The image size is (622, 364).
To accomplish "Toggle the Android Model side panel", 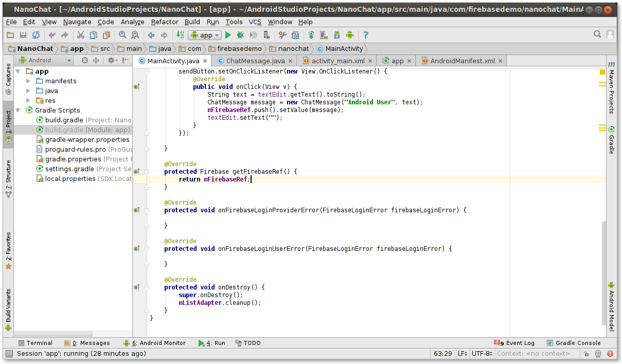I will (x=611, y=307).
